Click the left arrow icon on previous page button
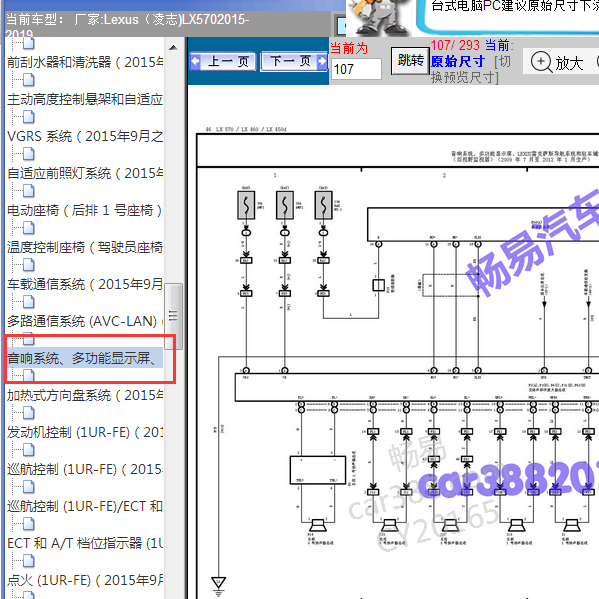The image size is (599, 599). tap(195, 61)
